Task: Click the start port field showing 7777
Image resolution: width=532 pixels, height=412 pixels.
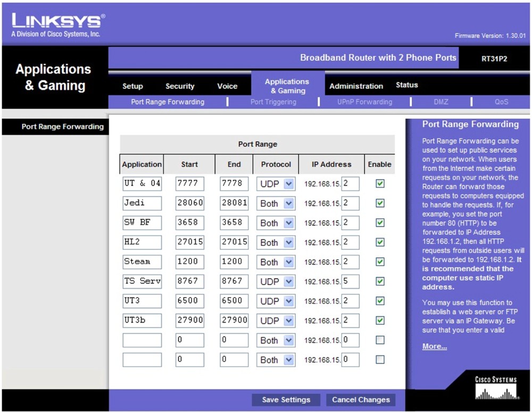Action: tap(190, 184)
